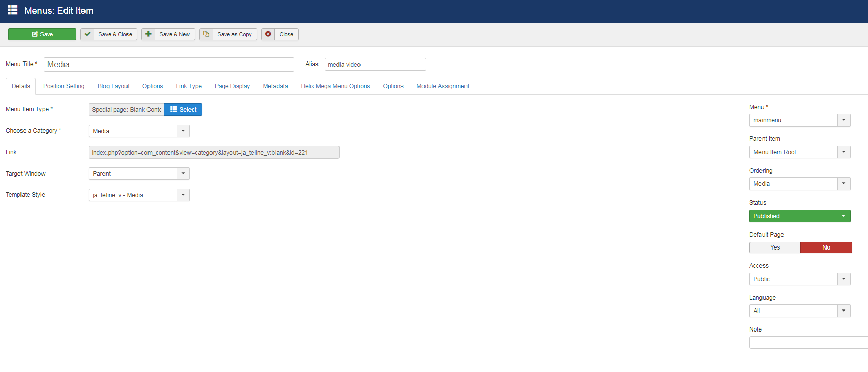Set Default Page to Yes
Viewport: 868px width, 372px height.
(x=775, y=247)
